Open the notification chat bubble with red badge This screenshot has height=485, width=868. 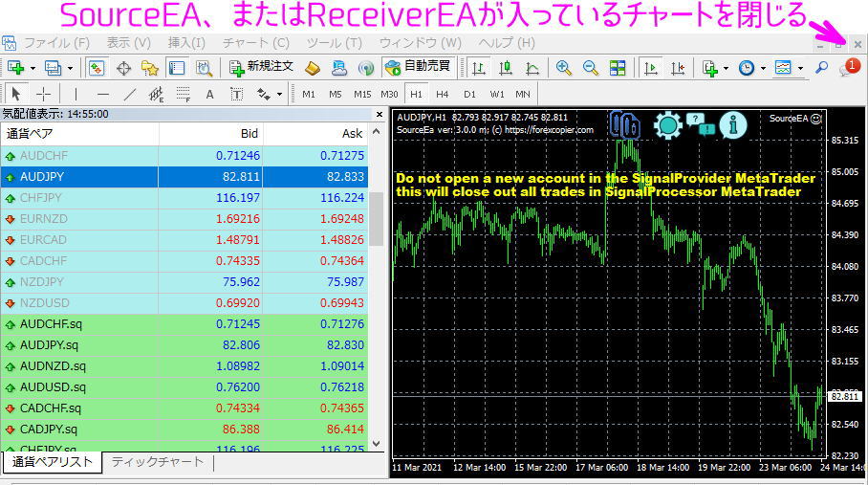(x=848, y=67)
